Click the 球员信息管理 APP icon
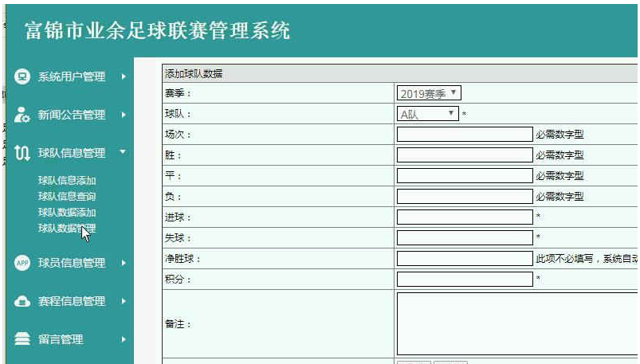Image resolution: width=640 pixels, height=364 pixels. point(22,263)
